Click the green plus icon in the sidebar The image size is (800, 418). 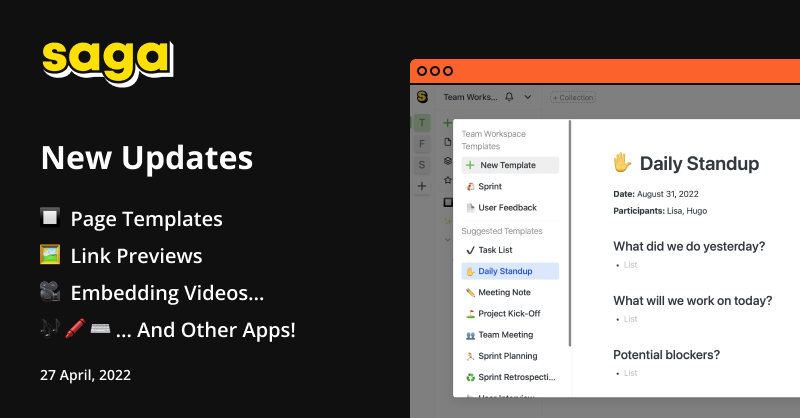[x=447, y=122]
